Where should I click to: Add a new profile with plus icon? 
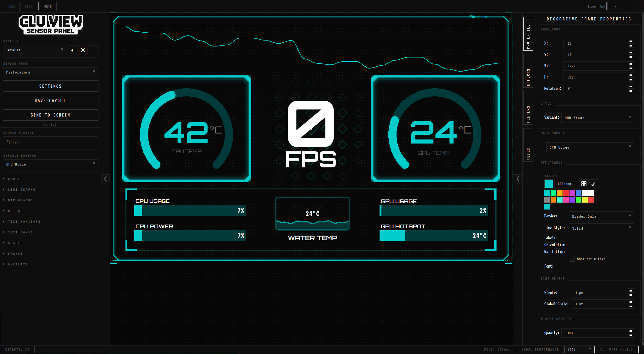(x=72, y=50)
